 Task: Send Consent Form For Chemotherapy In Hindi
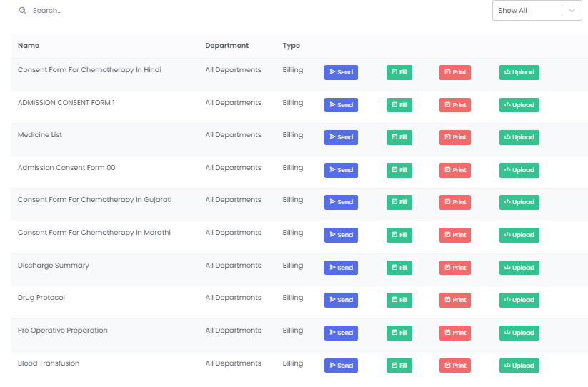tap(341, 72)
